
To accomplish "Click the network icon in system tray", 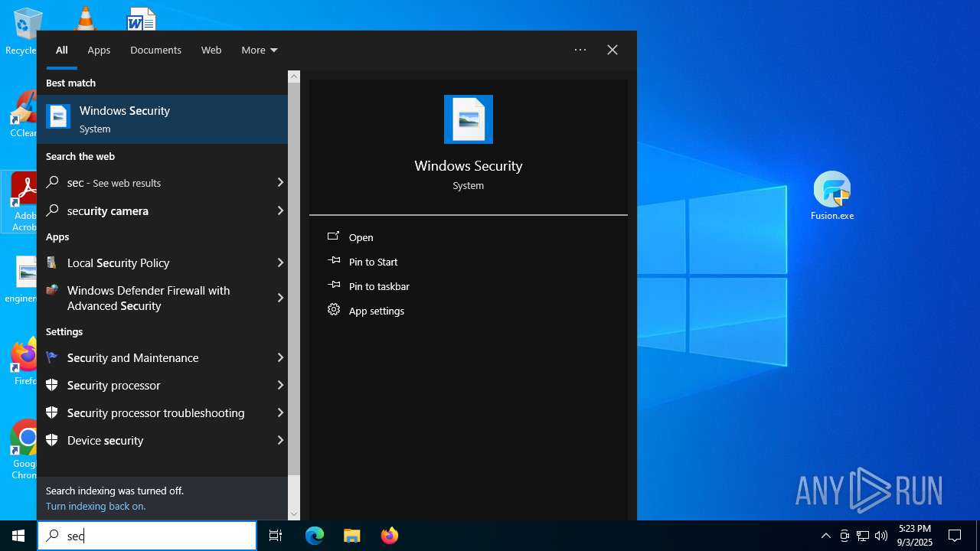I will 863,536.
